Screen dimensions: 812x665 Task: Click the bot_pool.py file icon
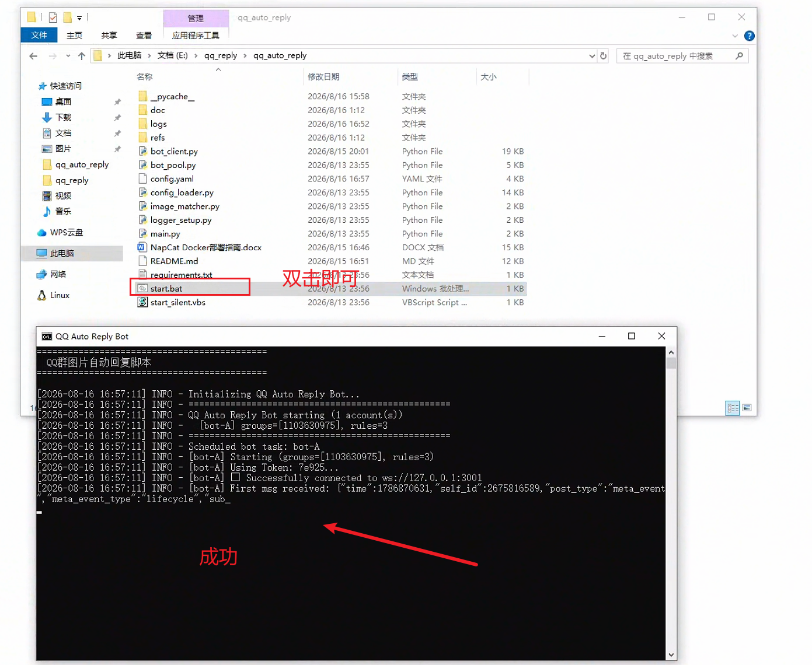[x=142, y=165]
